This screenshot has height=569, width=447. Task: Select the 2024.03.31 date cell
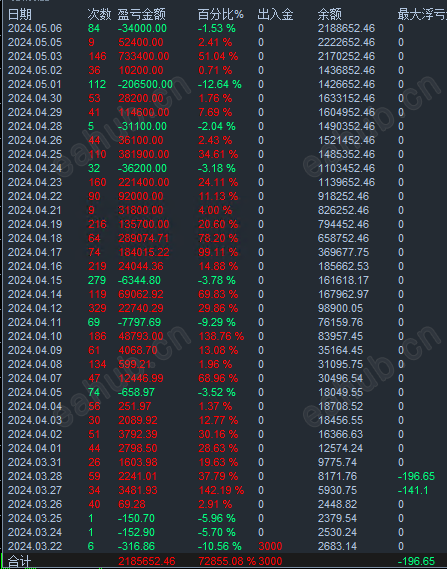35,462
